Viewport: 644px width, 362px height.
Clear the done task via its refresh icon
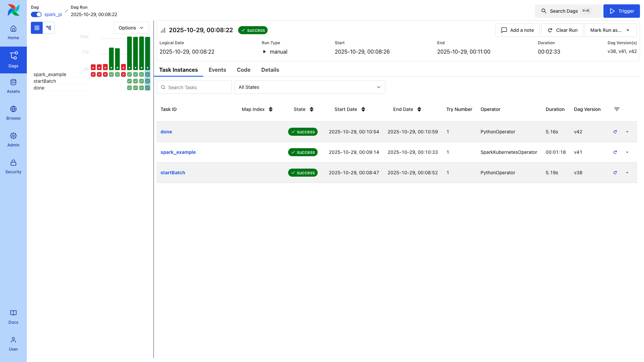615,132
